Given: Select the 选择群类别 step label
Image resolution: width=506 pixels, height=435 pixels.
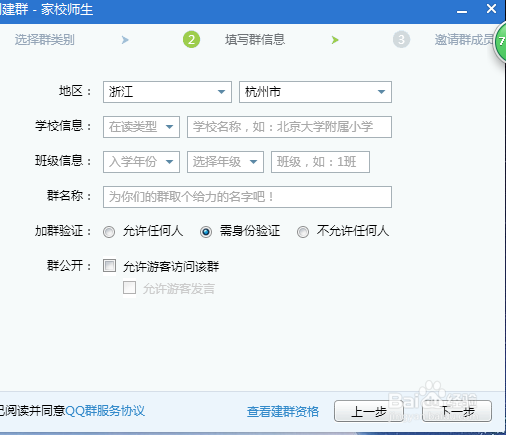Looking at the screenshot, I should (44, 40).
